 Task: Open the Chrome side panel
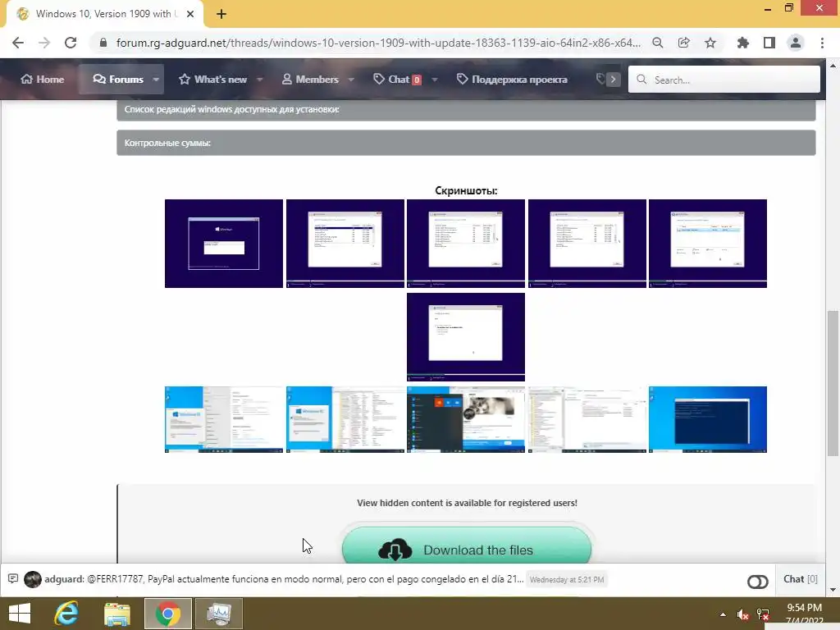tap(769, 43)
